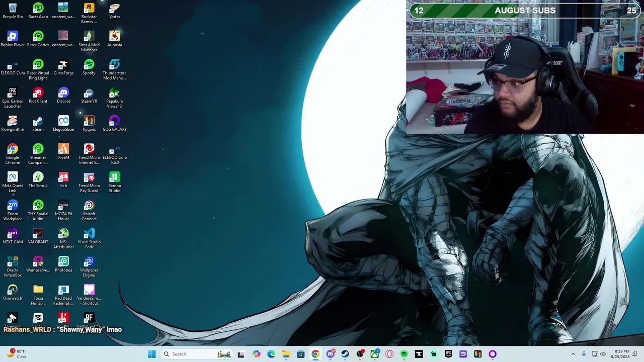
Task: Launch The Sims 4 desktop icon
Action: point(38,180)
